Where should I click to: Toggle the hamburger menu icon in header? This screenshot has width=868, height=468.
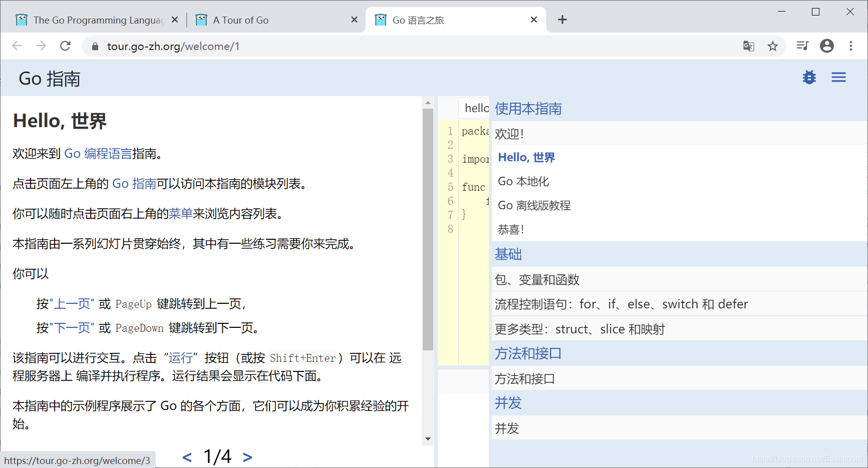(839, 78)
